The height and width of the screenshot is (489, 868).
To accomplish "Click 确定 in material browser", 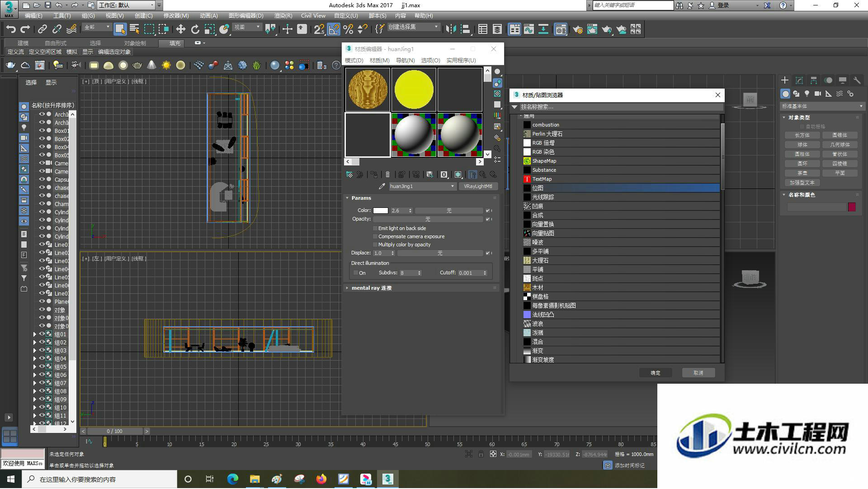I will 656,373.
